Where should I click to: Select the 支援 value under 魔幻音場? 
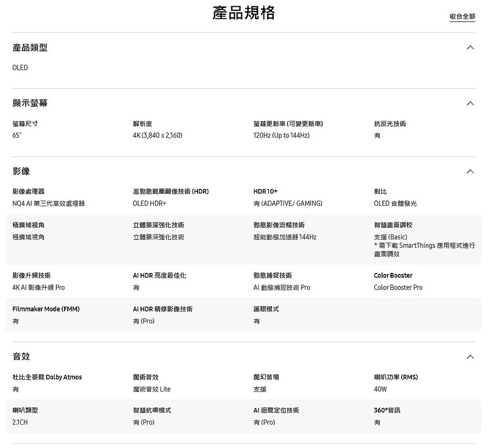[260, 389]
